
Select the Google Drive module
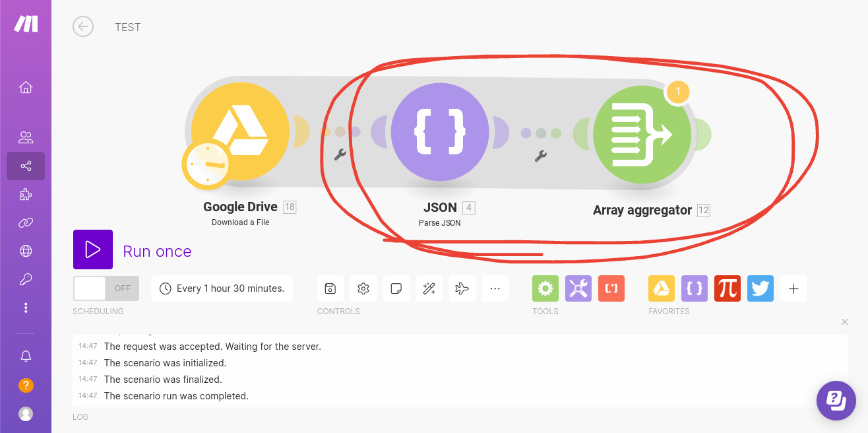click(241, 133)
